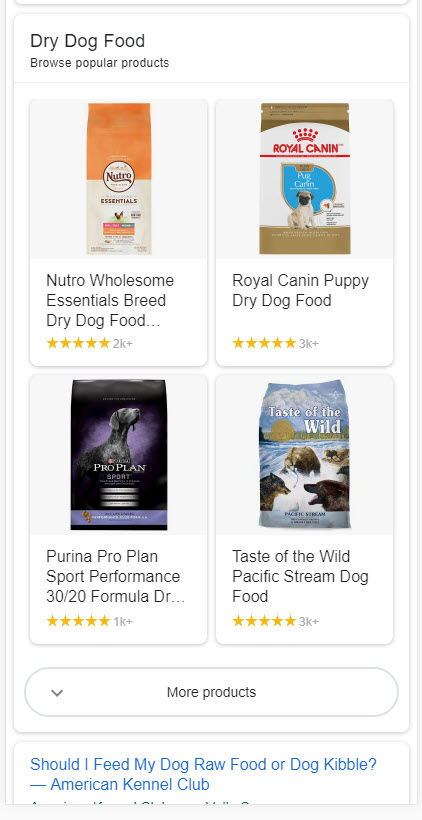The image size is (422, 820).
Task: Open the Nutro Wholesome Essentials Breed title
Action: [110, 301]
